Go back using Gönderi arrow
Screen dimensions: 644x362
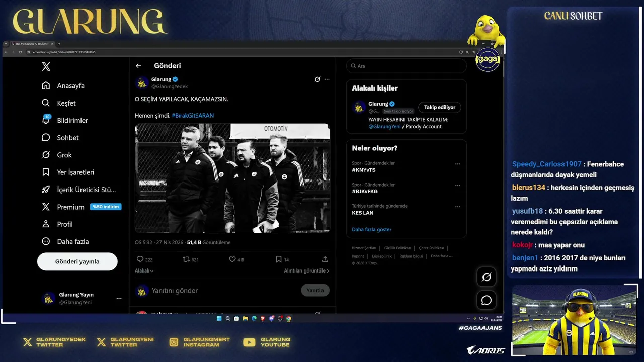point(138,66)
